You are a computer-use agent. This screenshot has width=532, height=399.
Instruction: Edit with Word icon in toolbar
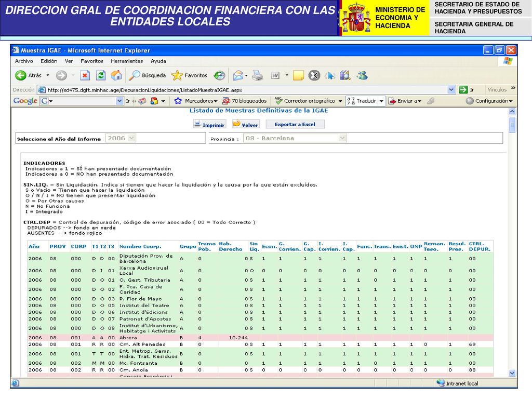(x=275, y=75)
